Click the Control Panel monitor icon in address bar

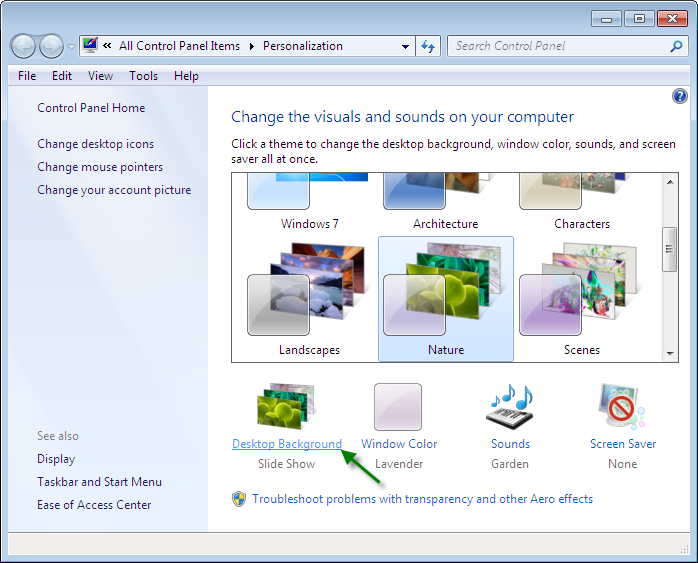point(90,45)
